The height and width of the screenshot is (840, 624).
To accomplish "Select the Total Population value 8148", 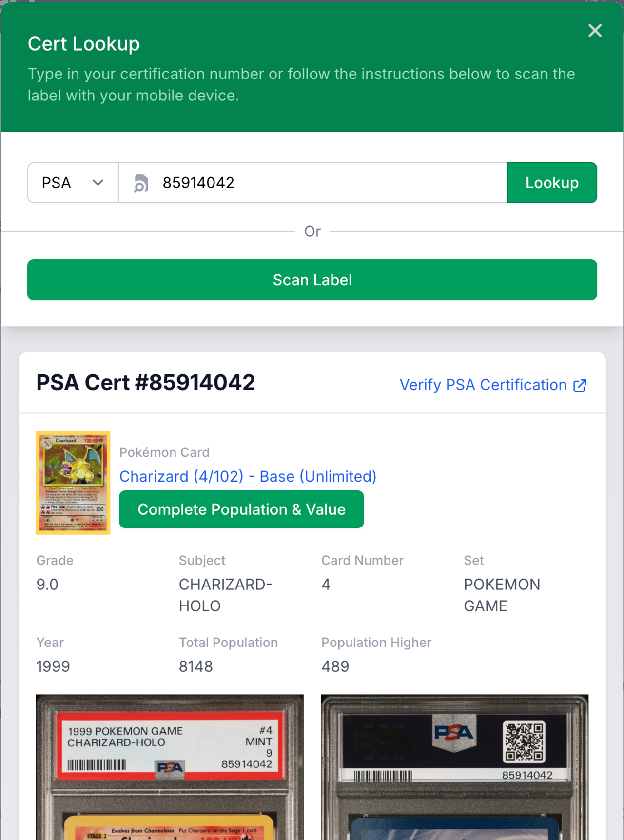I will pos(196,666).
